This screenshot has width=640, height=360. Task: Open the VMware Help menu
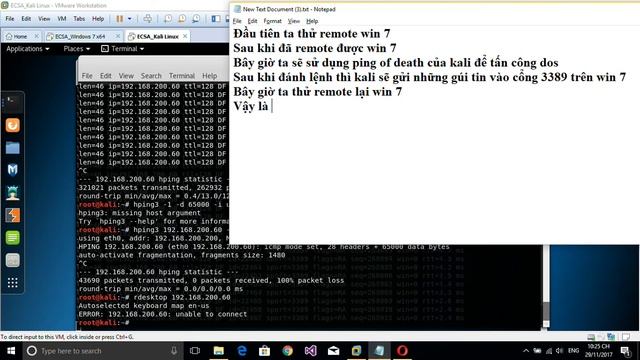[x=98, y=19]
